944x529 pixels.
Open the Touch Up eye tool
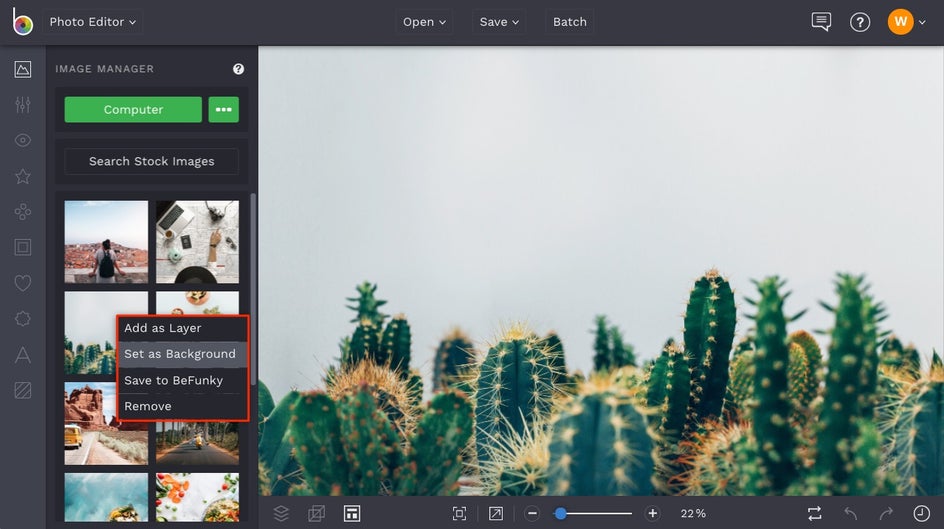click(22, 140)
